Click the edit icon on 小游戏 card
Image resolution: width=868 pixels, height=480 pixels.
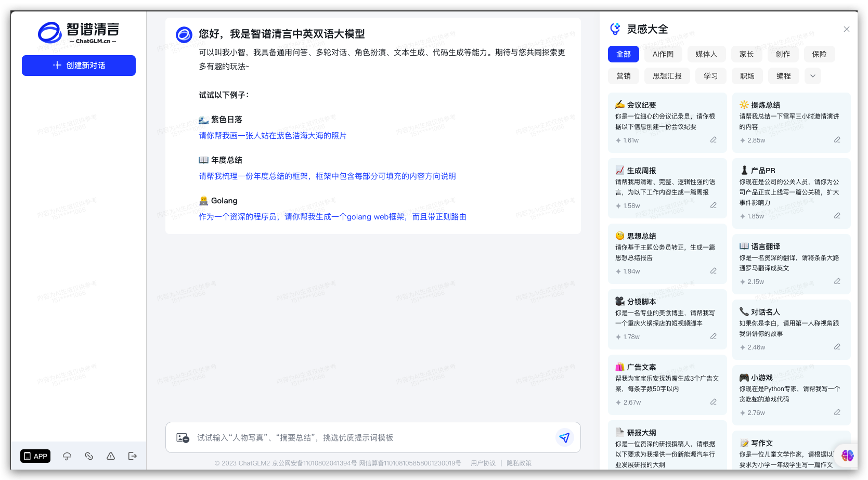pos(837,412)
